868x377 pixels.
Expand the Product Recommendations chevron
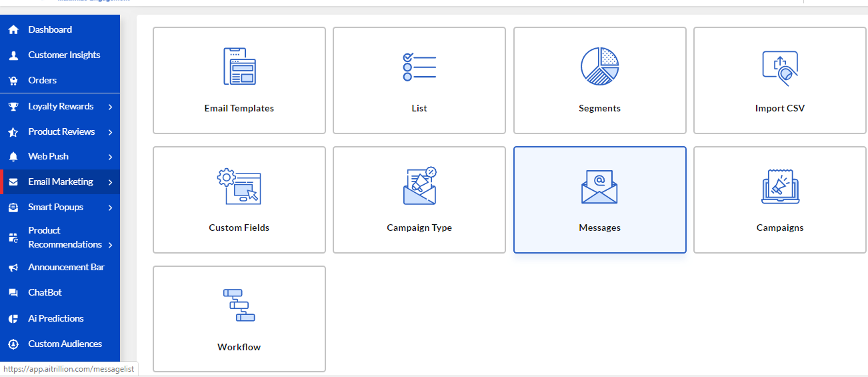pyautogui.click(x=110, y=245)
